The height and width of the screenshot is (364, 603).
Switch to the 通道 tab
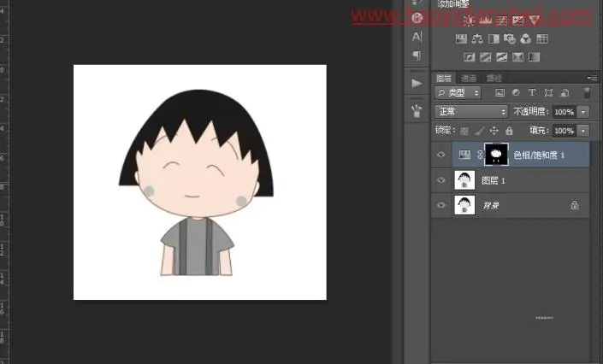(469, 79)
